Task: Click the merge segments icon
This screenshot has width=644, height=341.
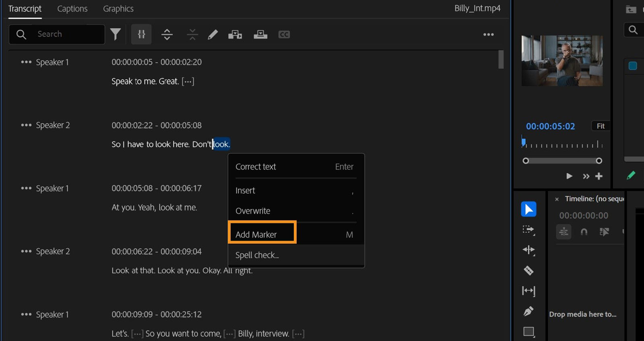Action: point(192,34)
